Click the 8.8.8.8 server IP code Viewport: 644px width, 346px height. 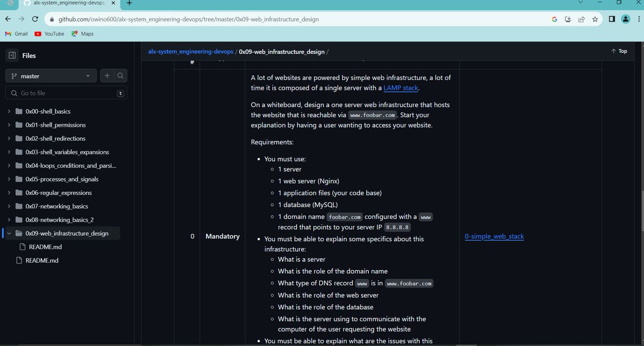(x=398, y=227)
